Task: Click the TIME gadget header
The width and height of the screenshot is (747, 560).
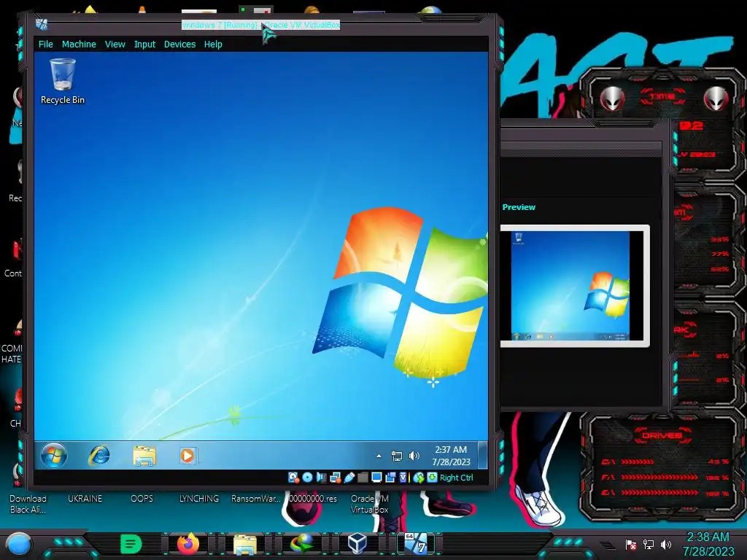Action: point(662,97)
